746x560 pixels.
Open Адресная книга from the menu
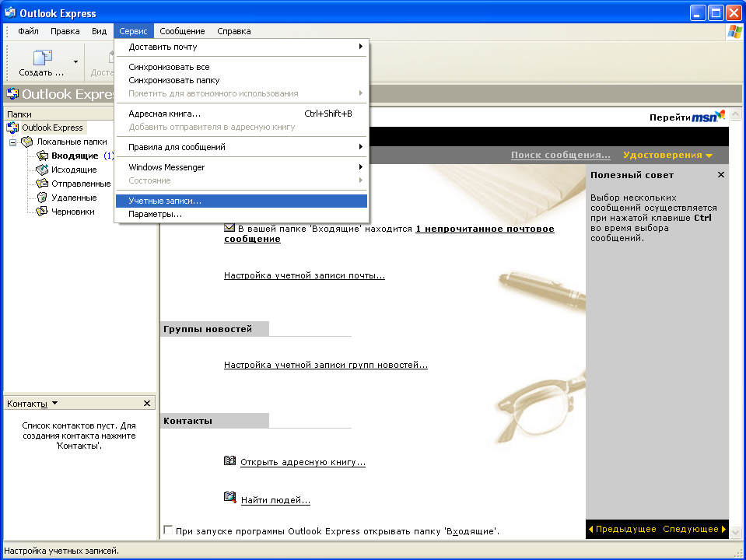241,114
